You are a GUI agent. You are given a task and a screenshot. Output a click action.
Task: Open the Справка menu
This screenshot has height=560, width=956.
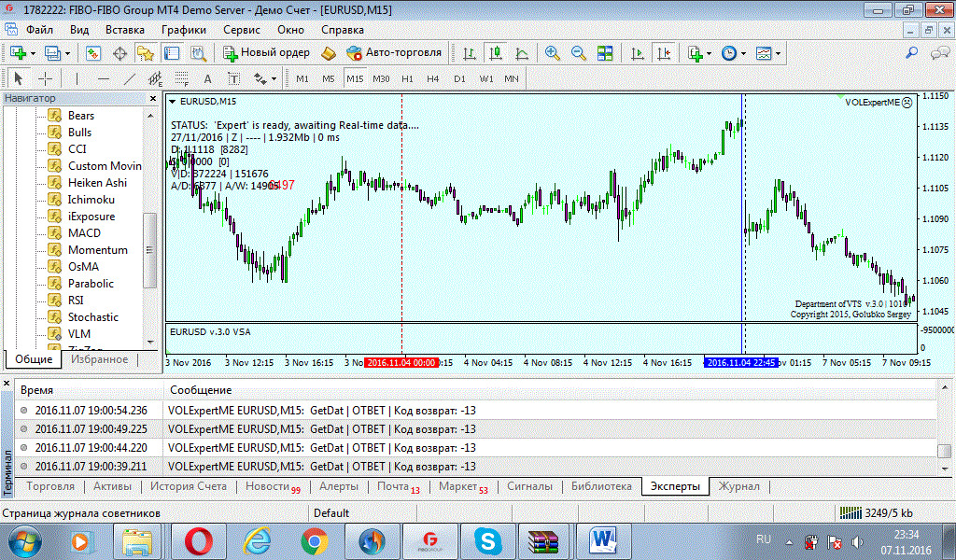click(343, 30)
